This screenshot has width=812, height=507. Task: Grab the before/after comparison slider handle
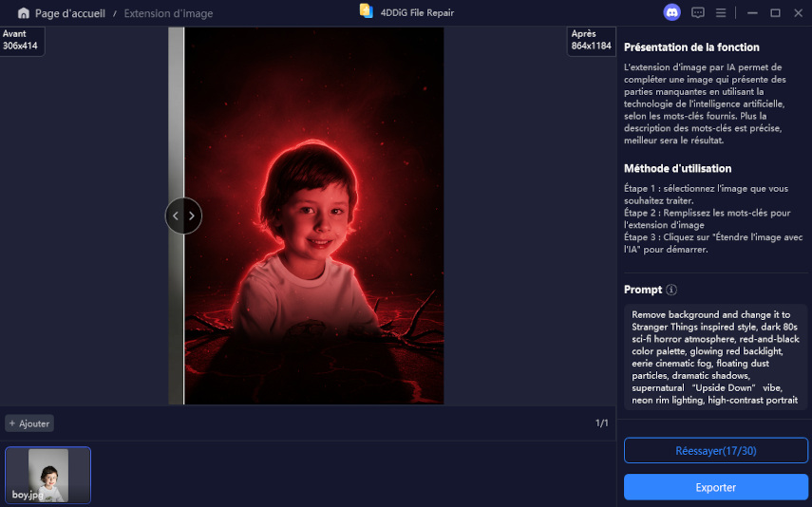pos(183,216)
